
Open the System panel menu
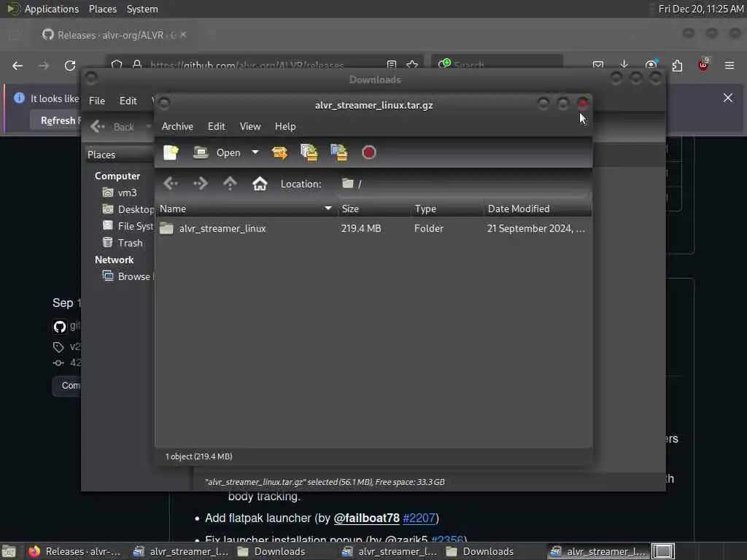tap(142, 9)
